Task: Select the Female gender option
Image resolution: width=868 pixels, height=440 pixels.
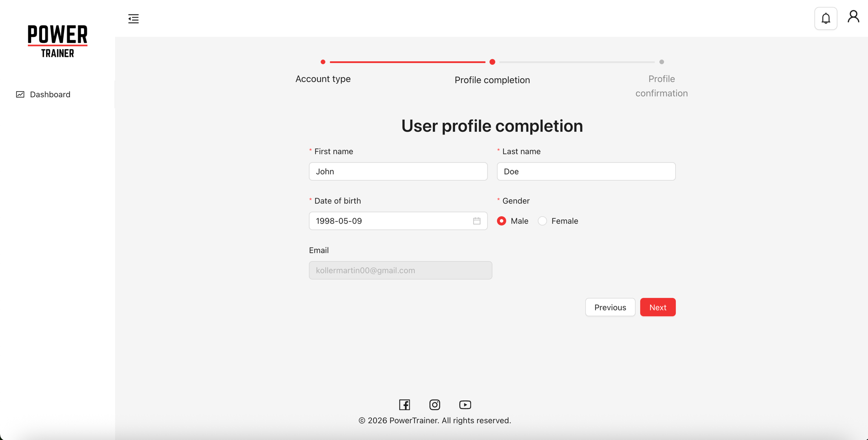Action: (558, 221)
